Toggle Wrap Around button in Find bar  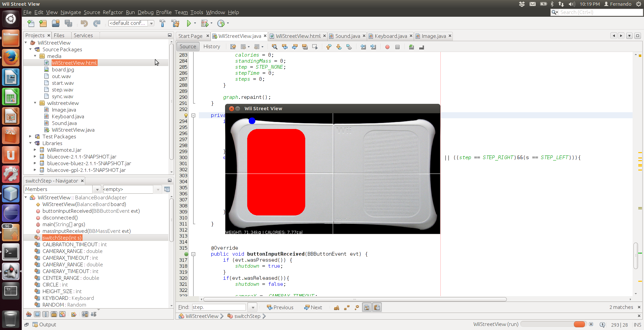tap(377, 308)
